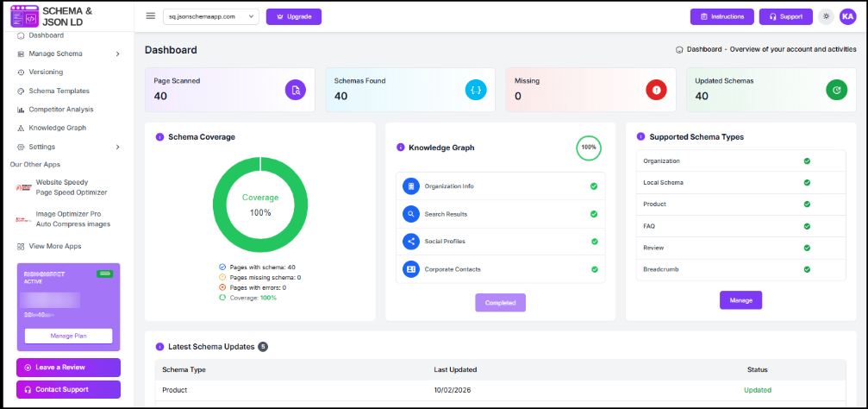Image resolution: width=868 pixels, height=409 pixels.
Task: Expand the Manage Schema submenu
Action: click(x=117, y=53)
